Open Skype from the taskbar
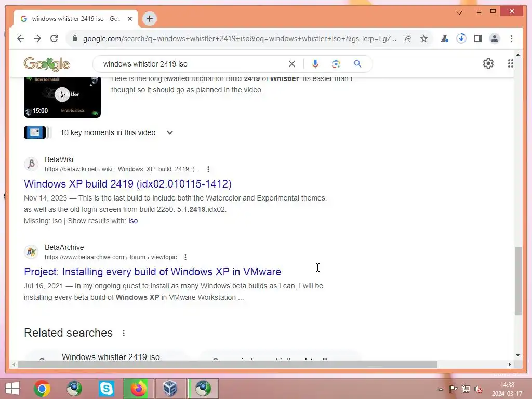532x399 pixels. pyautogui.click(x=106, y=389)
